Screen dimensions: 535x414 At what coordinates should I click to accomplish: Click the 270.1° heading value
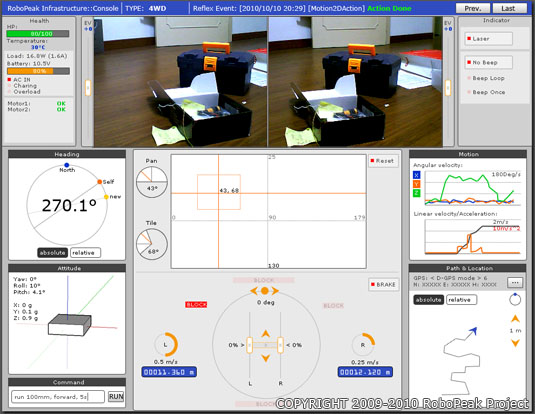pos(69,205)
